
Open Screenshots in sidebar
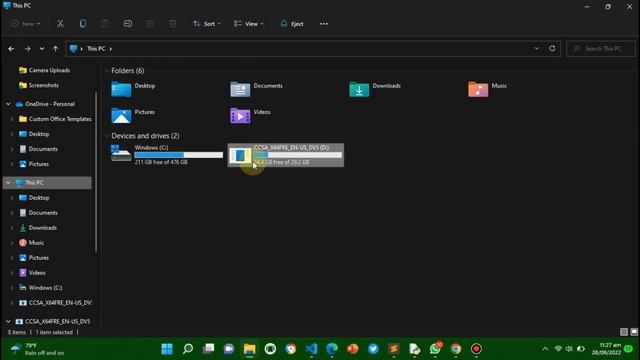(39, 85)
